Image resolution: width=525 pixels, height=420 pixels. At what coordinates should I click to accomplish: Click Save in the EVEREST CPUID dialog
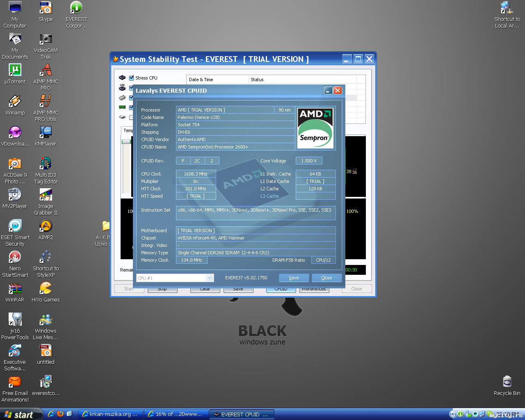pyautogui.click(x=294, y=278)
